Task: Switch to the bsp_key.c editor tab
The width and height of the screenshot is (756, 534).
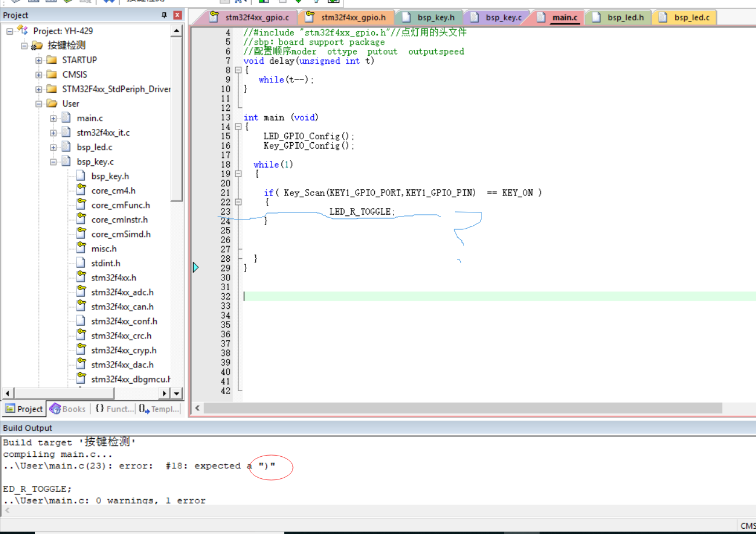Action: pyautogui.click(x=503, y=17)
